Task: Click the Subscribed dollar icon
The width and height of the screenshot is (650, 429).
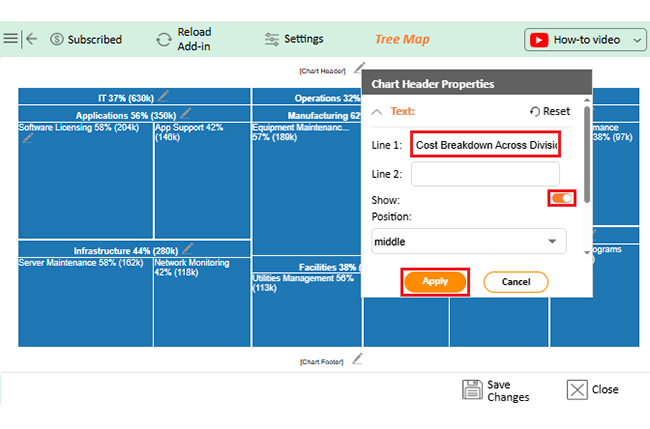Action: coord(57,39)
